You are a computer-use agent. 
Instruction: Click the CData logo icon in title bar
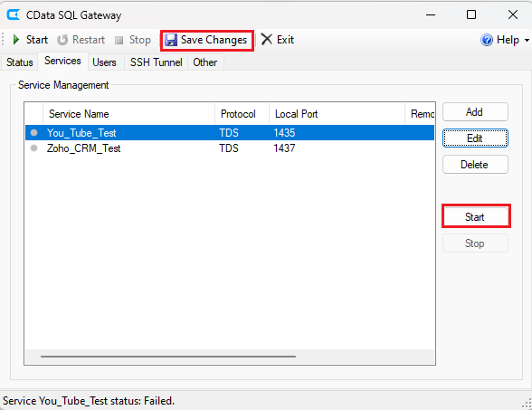pos(14,14)
